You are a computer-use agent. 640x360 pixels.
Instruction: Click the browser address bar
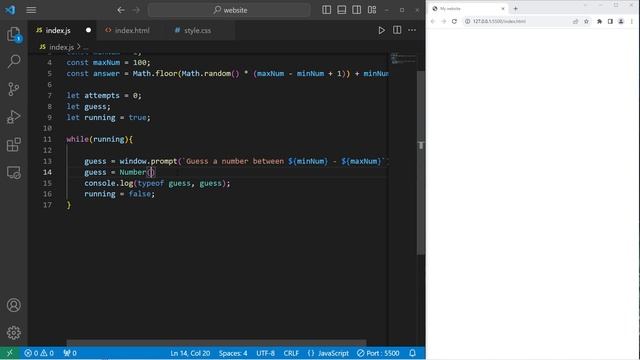point(527,21)
